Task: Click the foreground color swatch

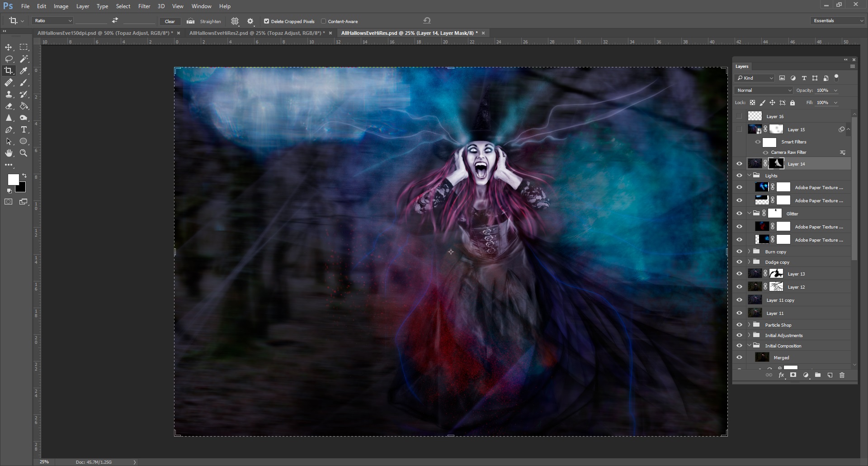Action: (x=13, y=180)
